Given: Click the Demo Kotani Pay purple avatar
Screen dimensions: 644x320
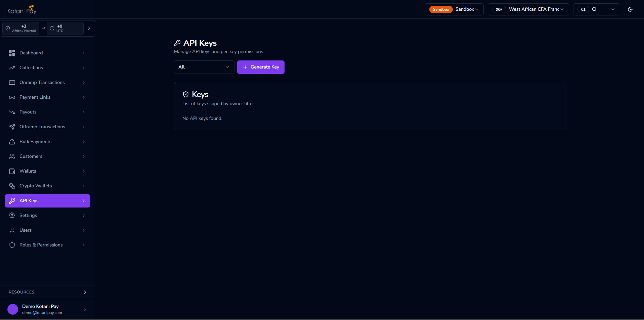Looking at the screenshot, I should (13, 309).
